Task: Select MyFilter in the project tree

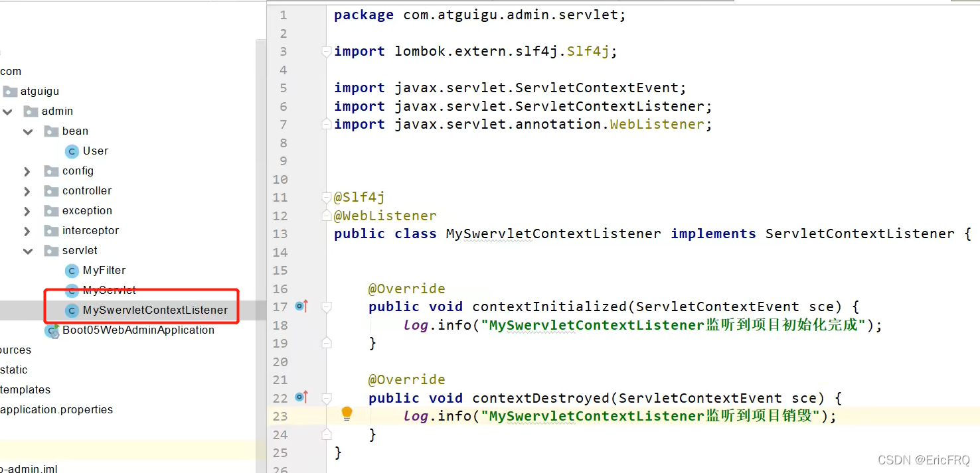Action: (x=104, y=271)
